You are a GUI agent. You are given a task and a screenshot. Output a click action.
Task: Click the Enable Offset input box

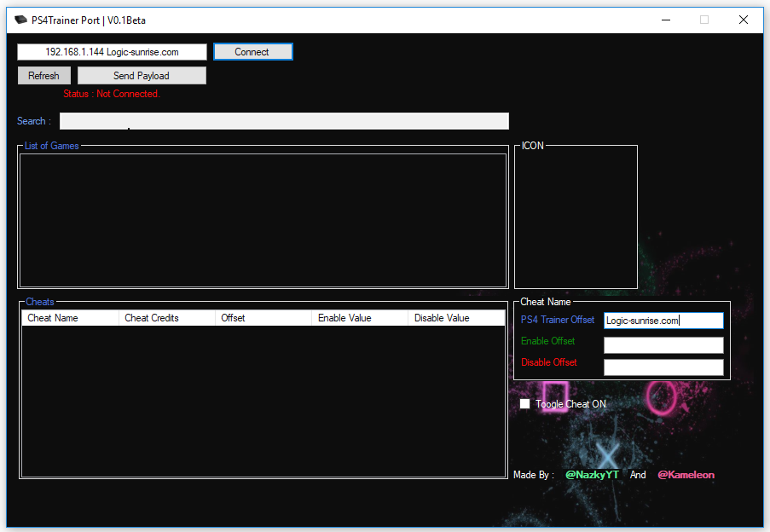(663, 345)
